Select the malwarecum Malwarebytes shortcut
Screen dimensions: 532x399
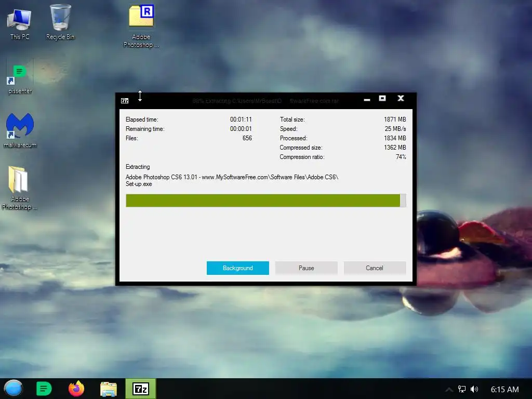[x=20, y=130]
